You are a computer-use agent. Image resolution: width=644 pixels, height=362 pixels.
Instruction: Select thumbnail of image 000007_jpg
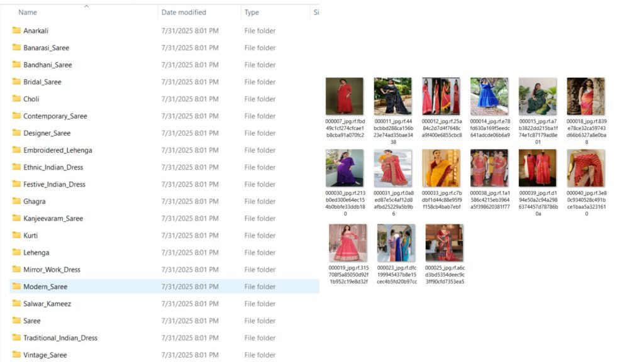[345, 96]
